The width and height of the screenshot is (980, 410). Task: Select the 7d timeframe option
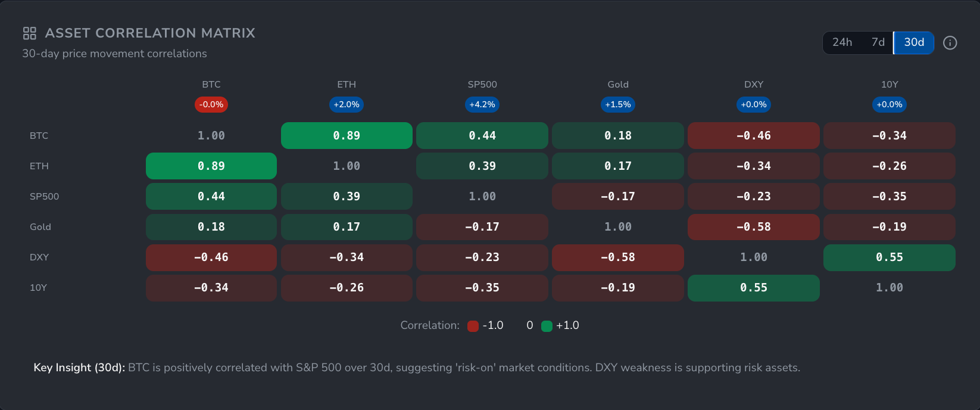878,43
